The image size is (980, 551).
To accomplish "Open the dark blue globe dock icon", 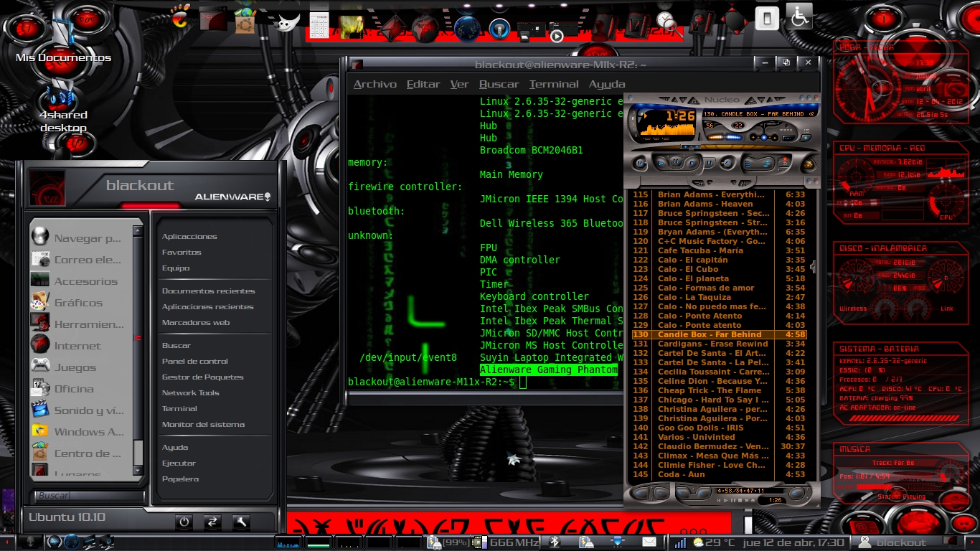I will click(468, 28).
